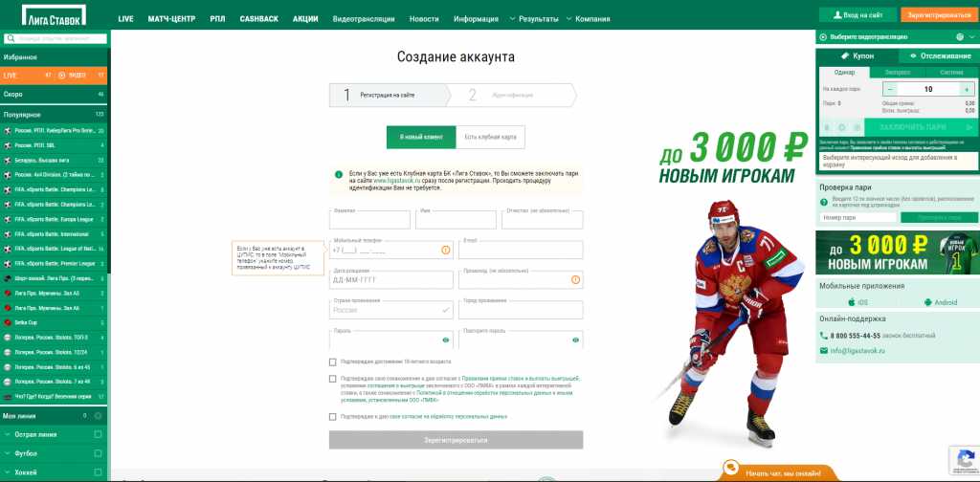
Task: Click the info warning icon in mobile phone field
Action: [x=446, y=250]
